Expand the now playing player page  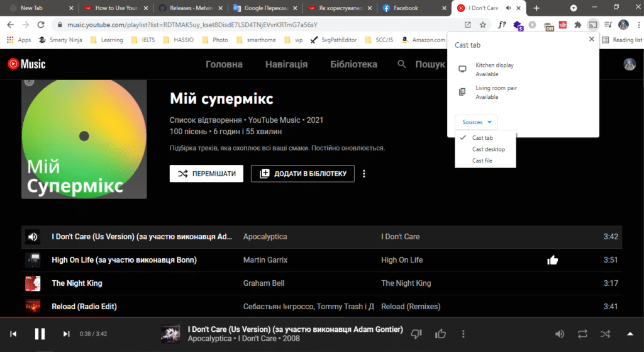tap(630, 334)
